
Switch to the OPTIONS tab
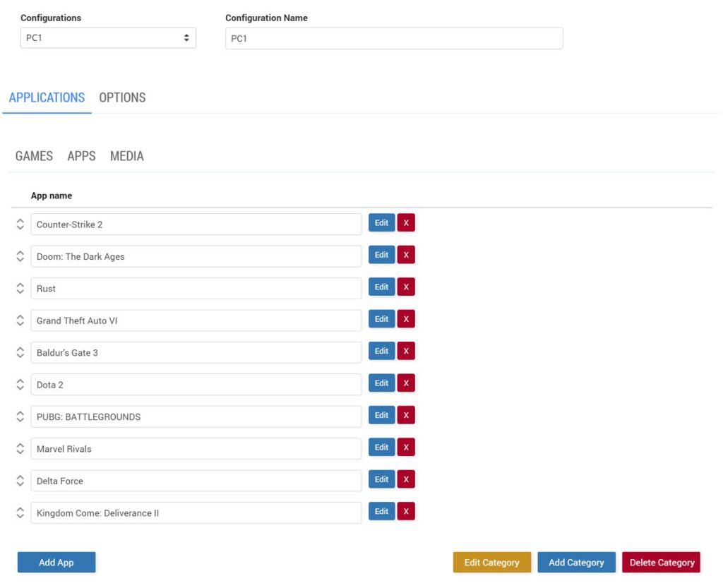pyautogui.click(x=122, y=97)
